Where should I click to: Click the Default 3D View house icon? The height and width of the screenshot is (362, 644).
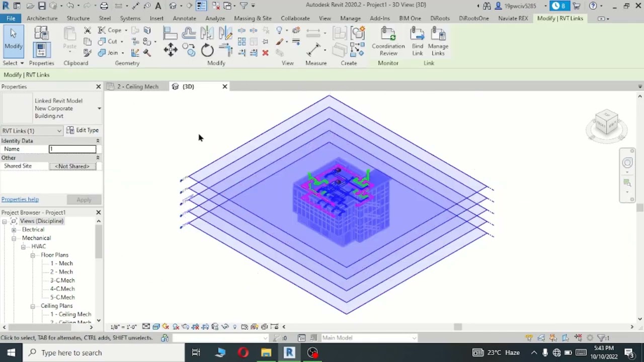[x=173, y=6]
